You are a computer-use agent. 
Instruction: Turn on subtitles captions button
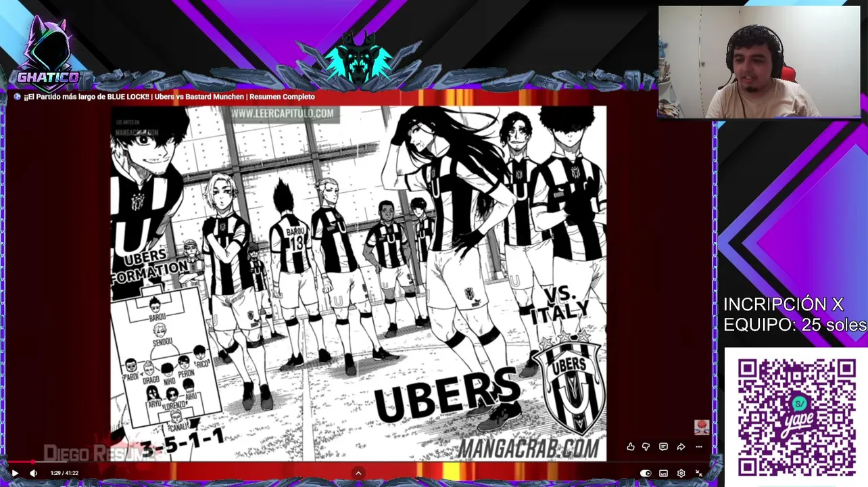point(664,473)
